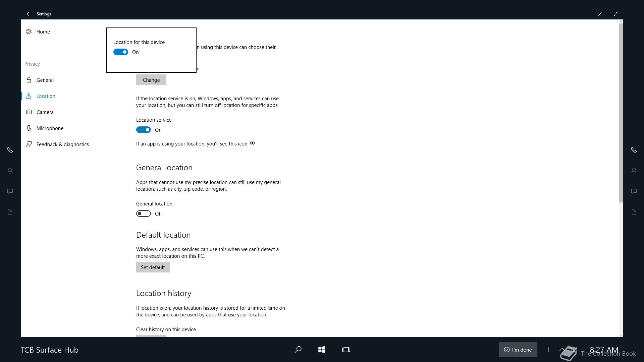Click the lock icon beside General
Viewport: 644px width, 362px height.
click(29, 80)
